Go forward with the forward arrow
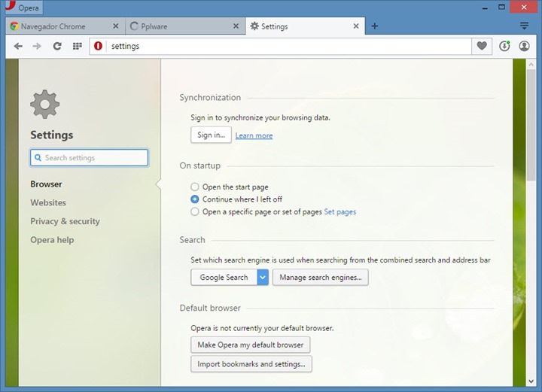Screen dimensions: 542x392 37,46
